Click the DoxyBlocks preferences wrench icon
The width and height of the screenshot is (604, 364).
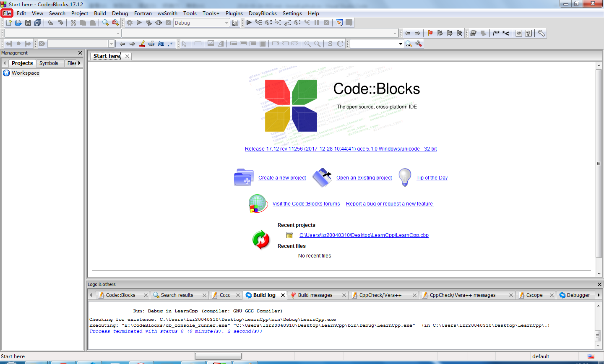[542, 33]
